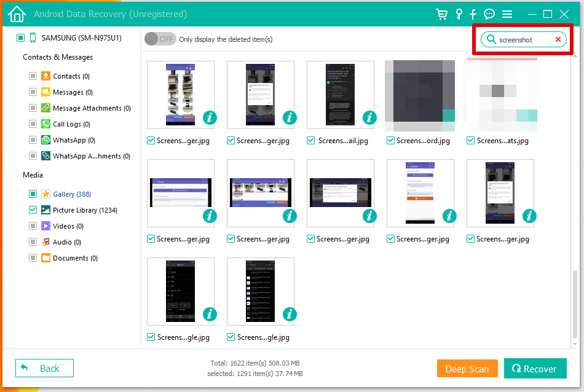Toggle Only display the deleted items switch
The height and width of the screenshot is (392, 584).
pyautogui.click(x=160, y=39)
